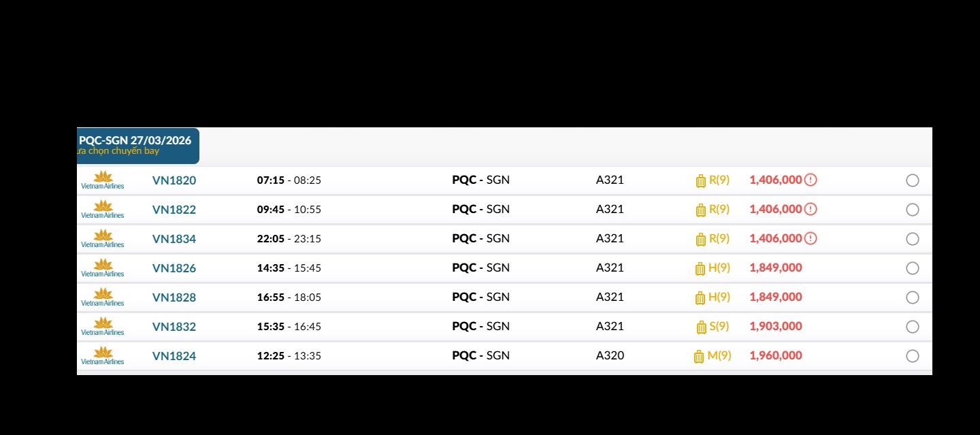The image size is (980, 435).
Task: Select the radio button for flight VN1820
Action: point(913,180)
